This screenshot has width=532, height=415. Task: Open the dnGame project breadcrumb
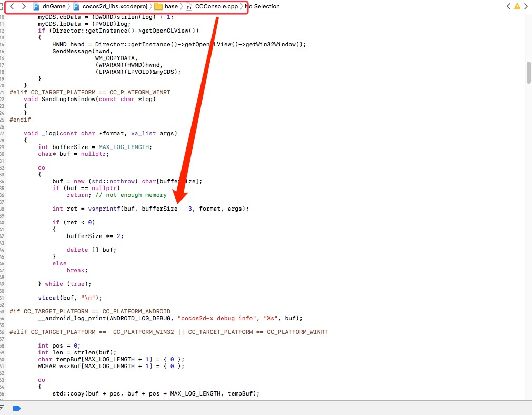[54, 6]
